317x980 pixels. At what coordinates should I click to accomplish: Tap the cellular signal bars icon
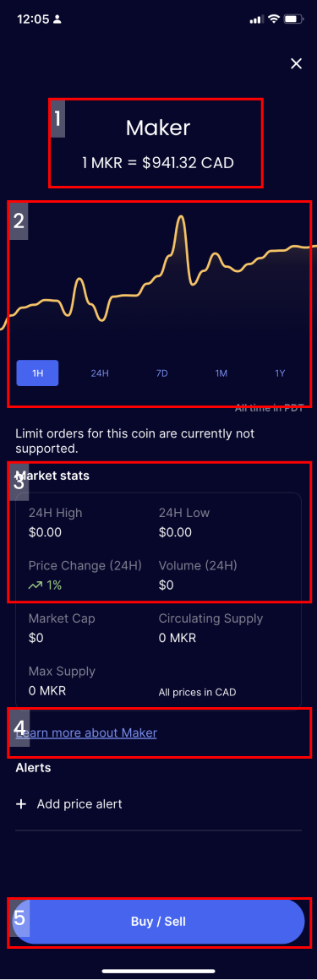pyautogui.click(x=256, y=19)
